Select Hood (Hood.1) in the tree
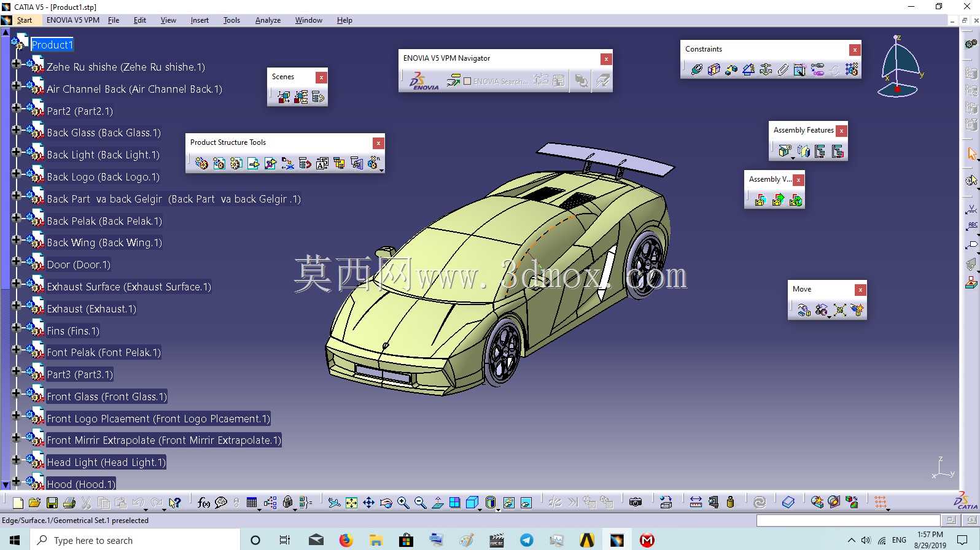This screenshot has width=980, height=550. point(81,484)
